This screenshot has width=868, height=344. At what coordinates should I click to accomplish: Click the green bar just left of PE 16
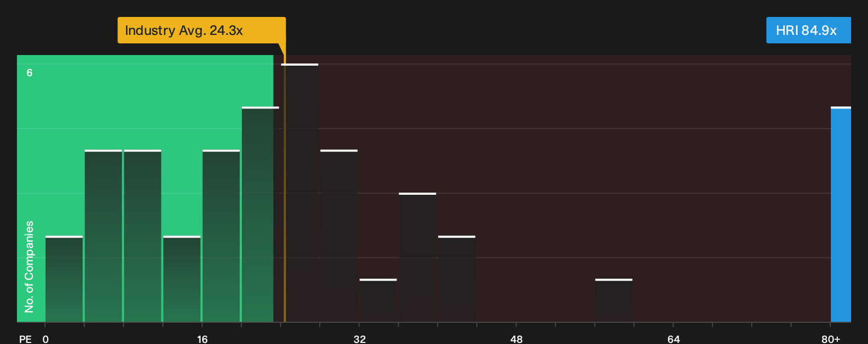click(x=182, y=279)
